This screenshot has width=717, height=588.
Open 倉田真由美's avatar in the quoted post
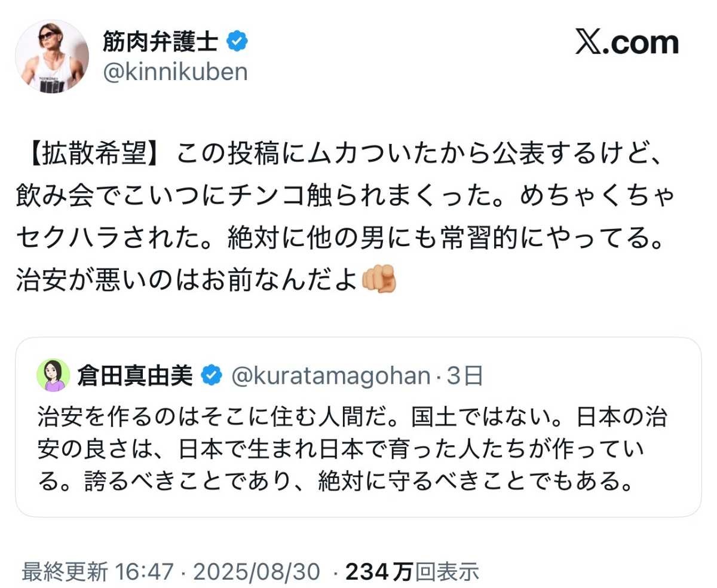pyautogui.click(x=53, y=375)
